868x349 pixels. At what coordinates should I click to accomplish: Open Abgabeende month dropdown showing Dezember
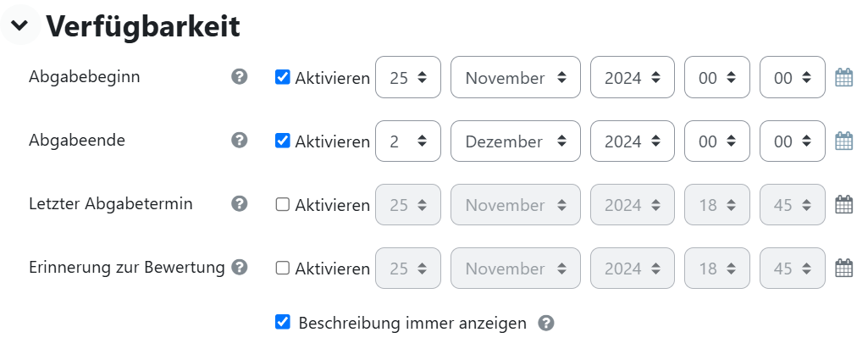click(516, 141)
